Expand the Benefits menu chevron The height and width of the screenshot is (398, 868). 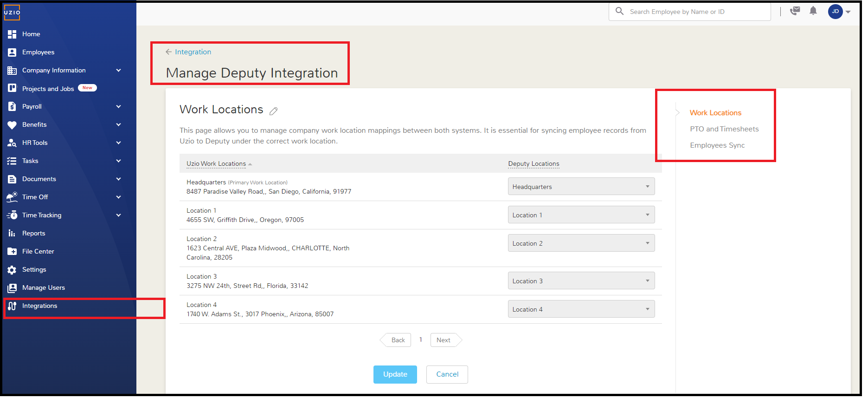coord(118,125)
